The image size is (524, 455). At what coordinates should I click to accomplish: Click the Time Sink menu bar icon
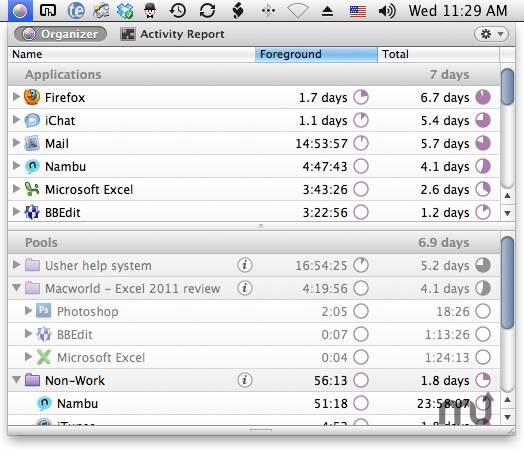[20, 11]
